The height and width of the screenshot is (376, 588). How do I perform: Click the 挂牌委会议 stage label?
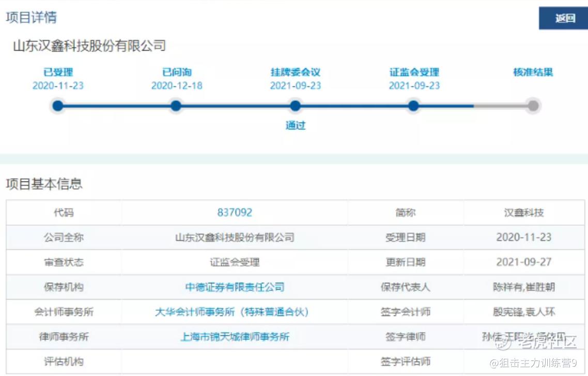click(296, 72)
